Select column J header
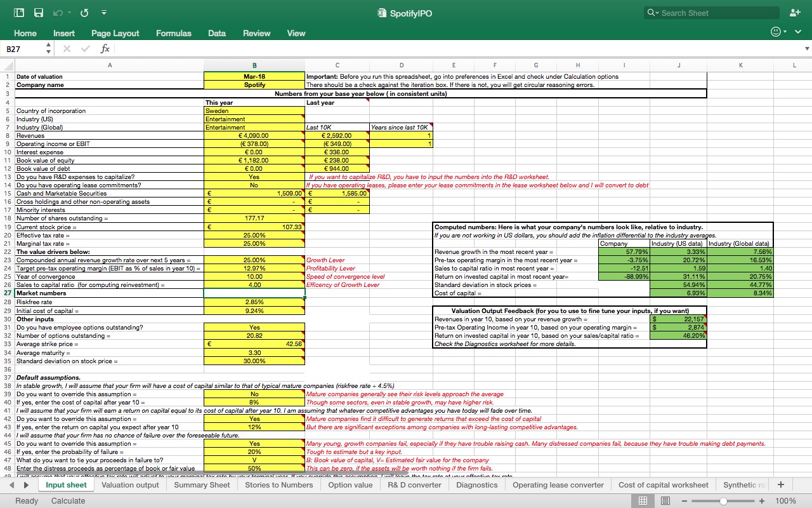The image size is (812, 508). (679, 65)
